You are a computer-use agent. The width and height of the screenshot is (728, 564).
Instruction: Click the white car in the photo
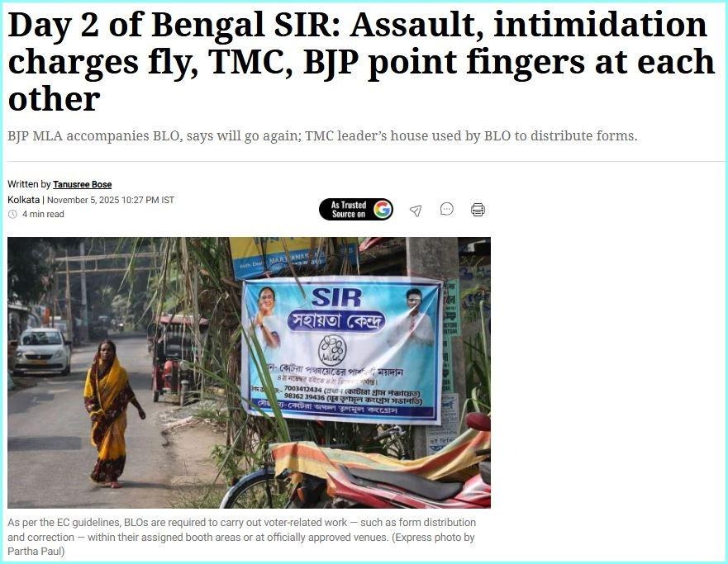pos(42,351)
